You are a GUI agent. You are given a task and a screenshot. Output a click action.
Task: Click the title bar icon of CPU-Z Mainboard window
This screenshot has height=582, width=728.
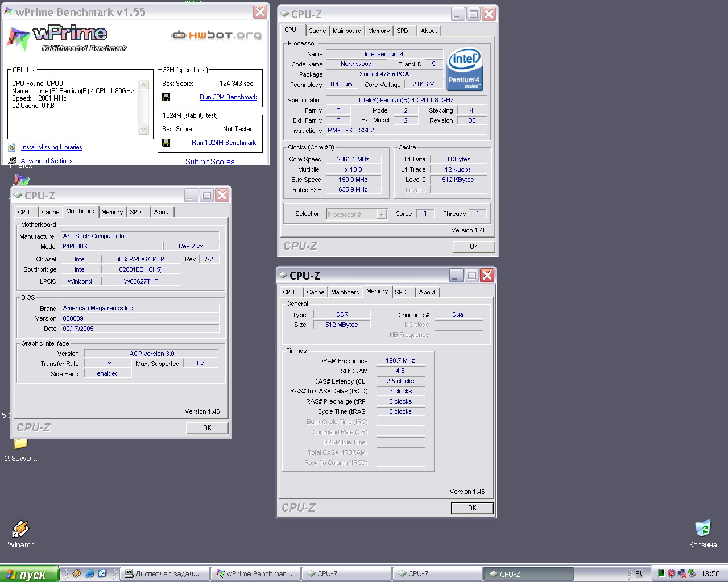(18, 196)
